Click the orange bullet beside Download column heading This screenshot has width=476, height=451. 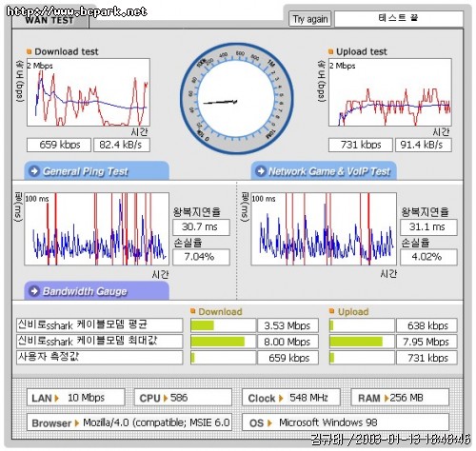pyautogui.click(x=192, y=311)
